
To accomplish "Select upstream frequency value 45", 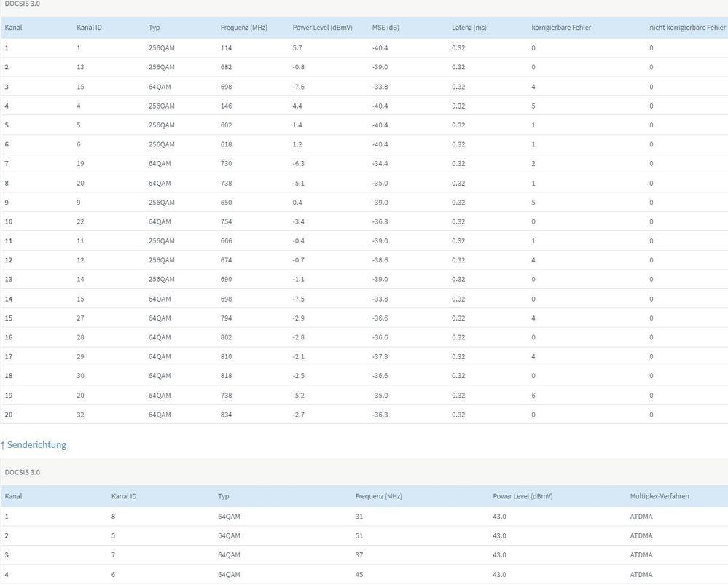I will coord(359,574).
